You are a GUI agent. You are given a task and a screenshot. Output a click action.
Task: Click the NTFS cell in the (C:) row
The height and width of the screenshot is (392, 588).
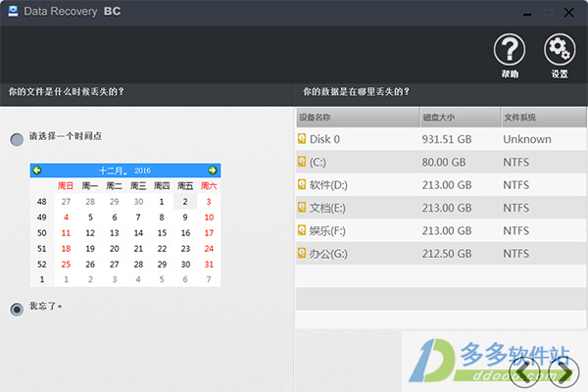(x=516, y=163)
